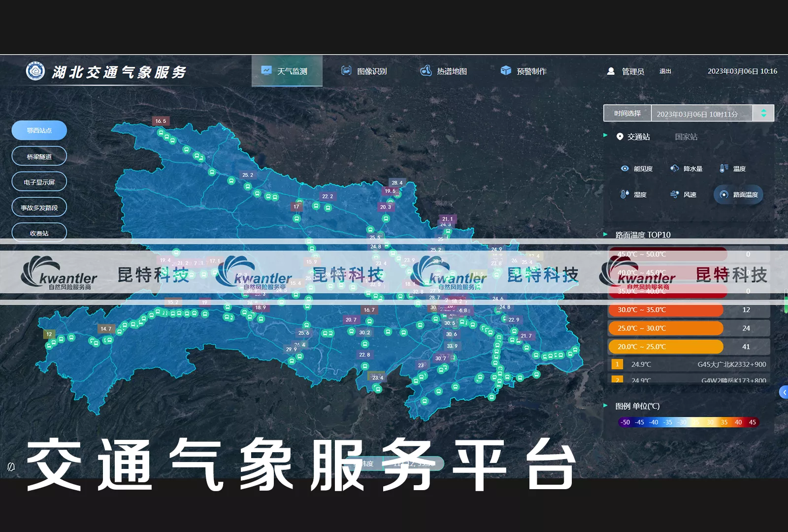Select the 能见度 eye icon layer
Viewport: 788px width, 532px height.
[637, 168]
